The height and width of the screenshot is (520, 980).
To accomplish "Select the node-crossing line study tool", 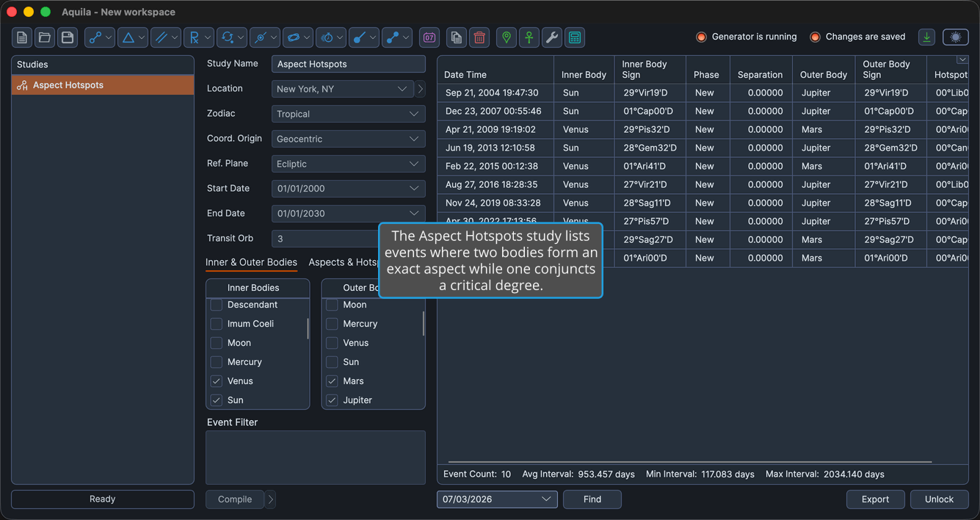I will click(265, 37).
